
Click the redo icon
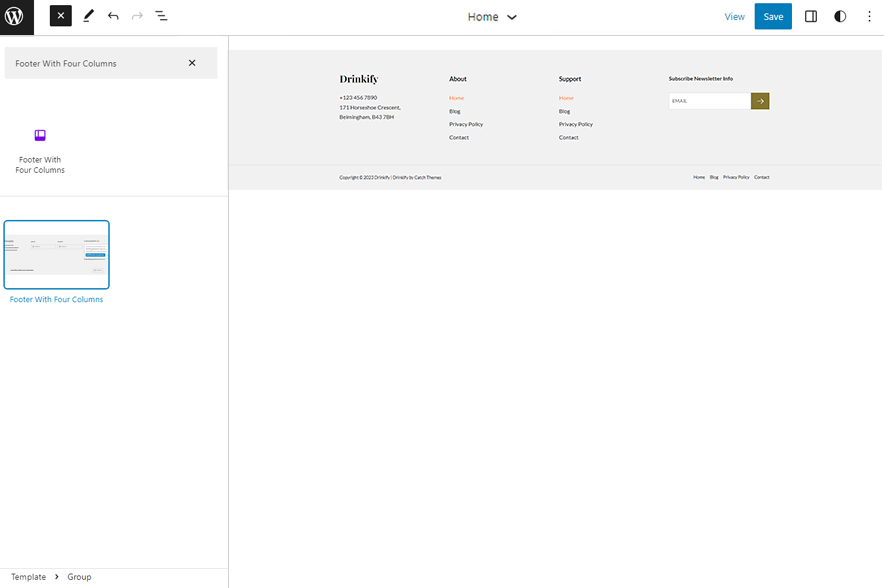pyautogui.click(x=137, y=15)
